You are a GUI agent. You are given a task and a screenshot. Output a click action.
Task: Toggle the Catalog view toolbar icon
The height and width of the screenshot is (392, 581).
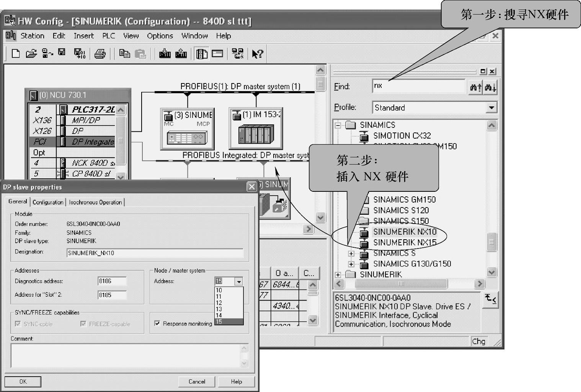(x=202, y=54)
